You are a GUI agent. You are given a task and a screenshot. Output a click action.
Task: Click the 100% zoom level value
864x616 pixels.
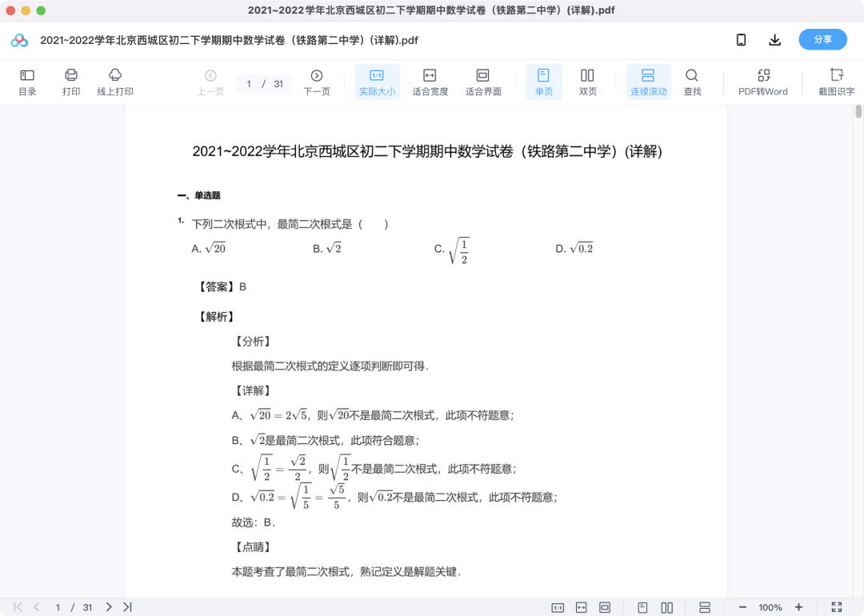coord(770,608)
